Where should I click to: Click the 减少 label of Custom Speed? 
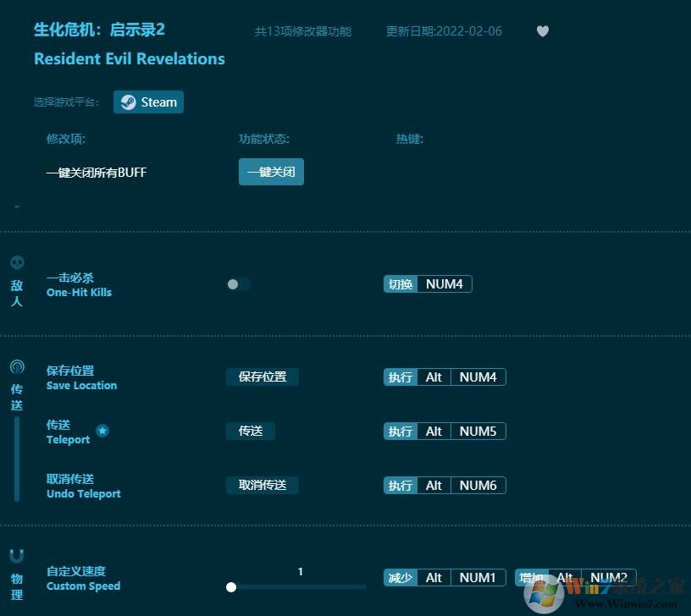pos(401,577)
